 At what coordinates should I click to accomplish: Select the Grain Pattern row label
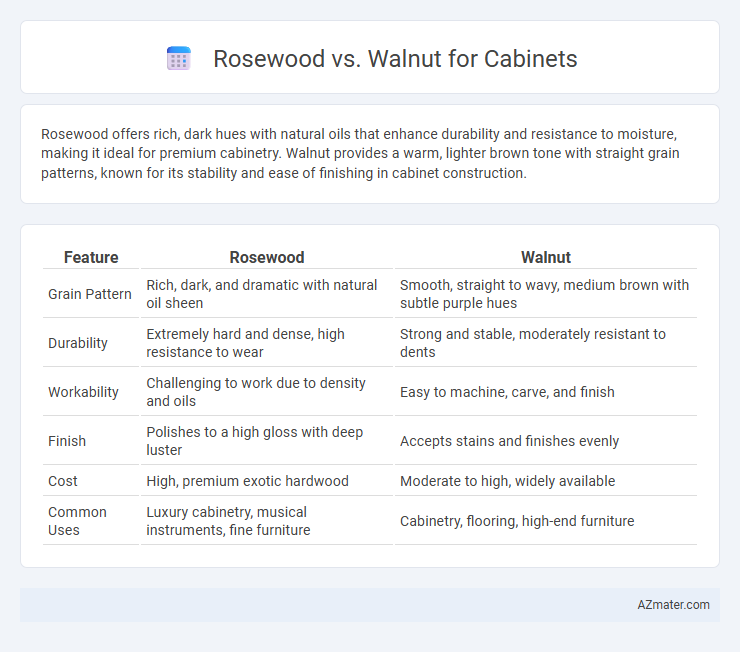click(x=90, y=294)
